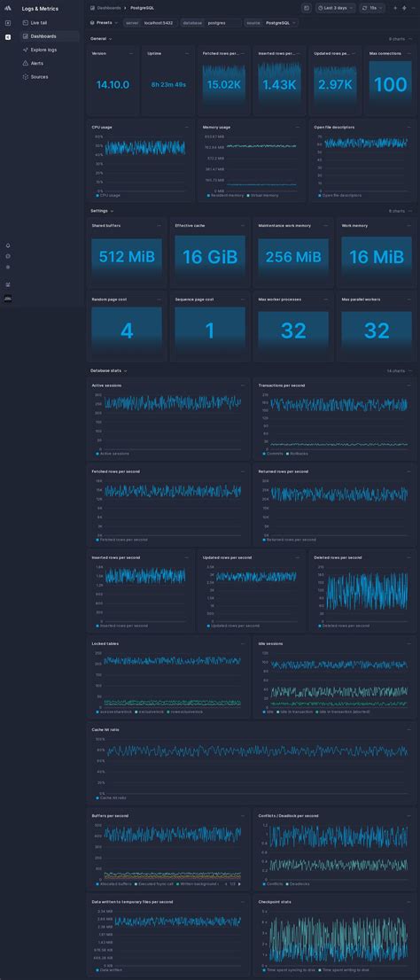Open Dashboards in the sidebar

[x=43, y=36]
